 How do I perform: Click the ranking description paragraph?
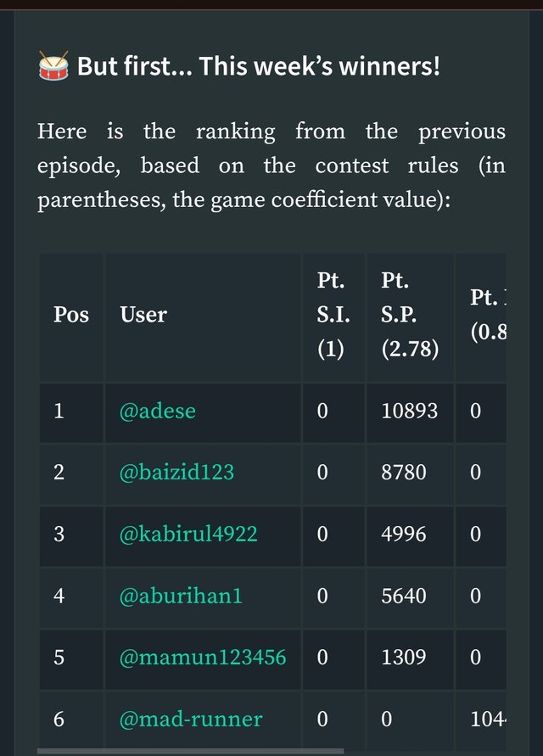point(271,168)
